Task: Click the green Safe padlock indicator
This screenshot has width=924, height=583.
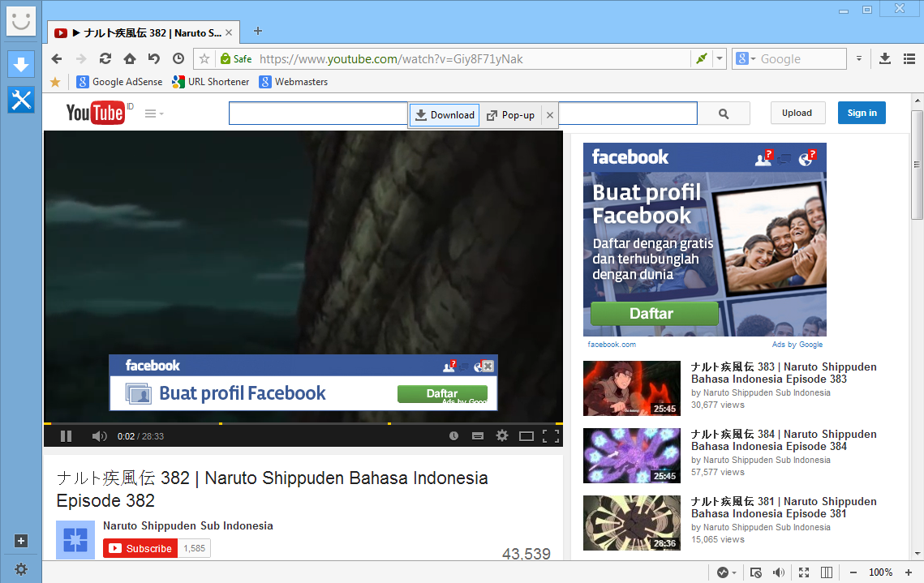Action: pos(236,59)
